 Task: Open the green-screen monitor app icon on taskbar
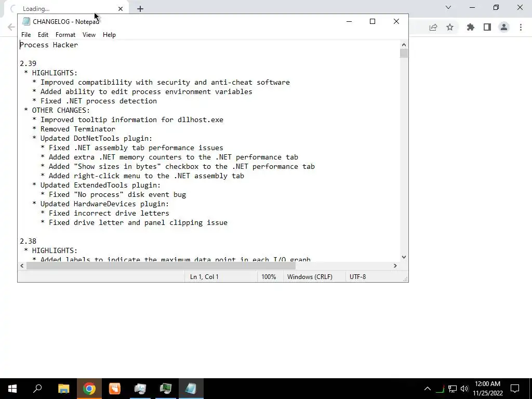tap(166, 389)
